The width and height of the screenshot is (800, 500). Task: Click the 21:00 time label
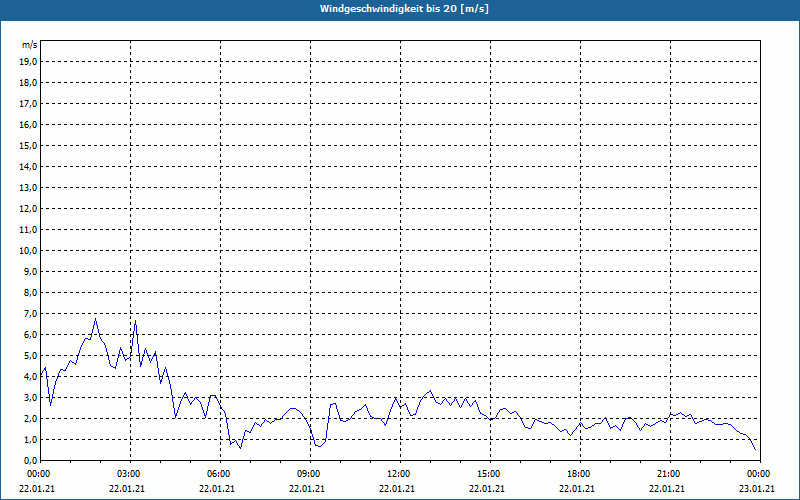tap(670, 474)
